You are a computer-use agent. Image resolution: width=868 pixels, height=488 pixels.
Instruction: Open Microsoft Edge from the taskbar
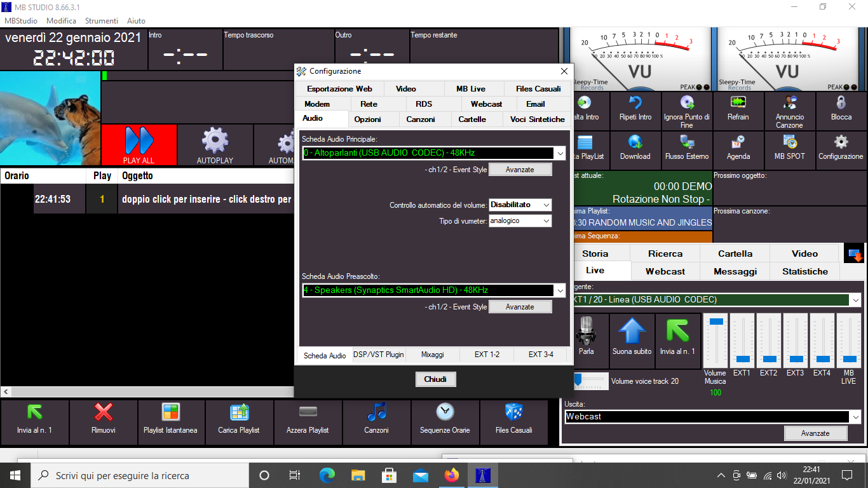point(327,475)
